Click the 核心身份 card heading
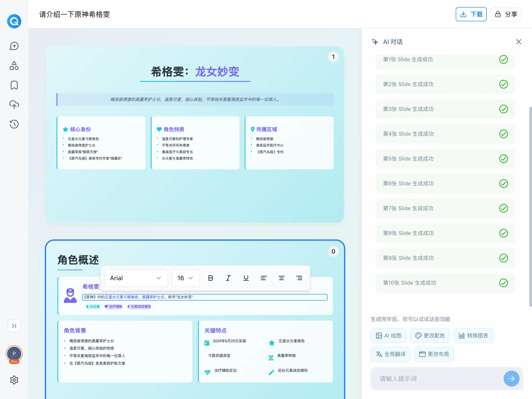This screenshot has width=532, height=399. (80, 129)
